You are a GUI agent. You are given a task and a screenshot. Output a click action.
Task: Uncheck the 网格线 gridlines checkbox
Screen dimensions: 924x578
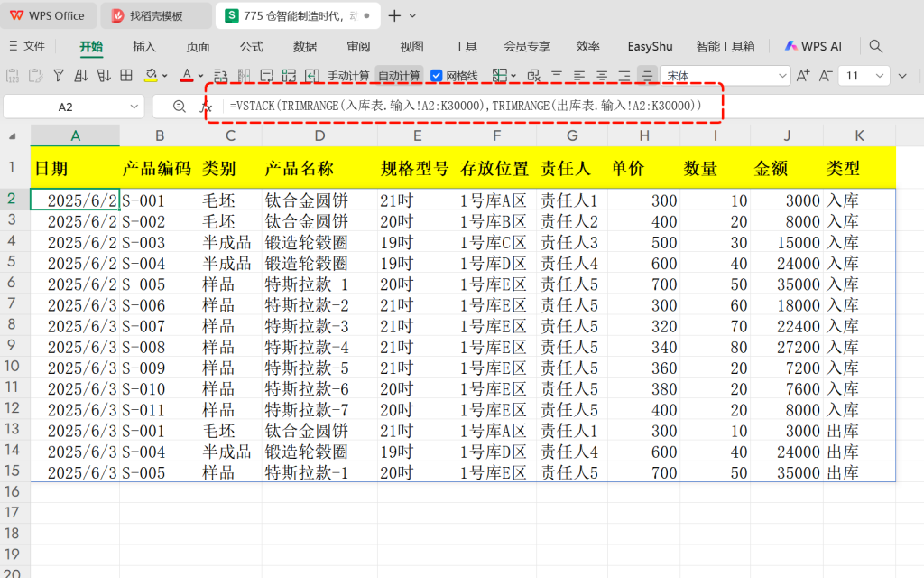(x=437, y=76)
